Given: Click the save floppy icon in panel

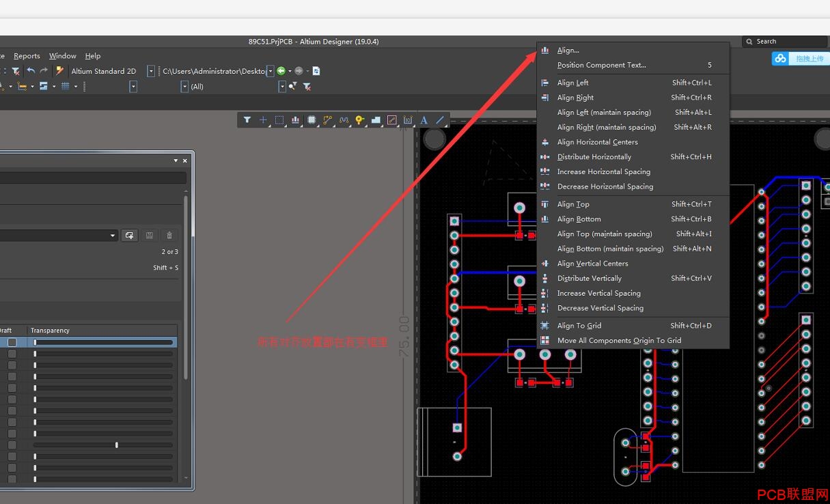Looking at the screenshot, I should point(150,236).
